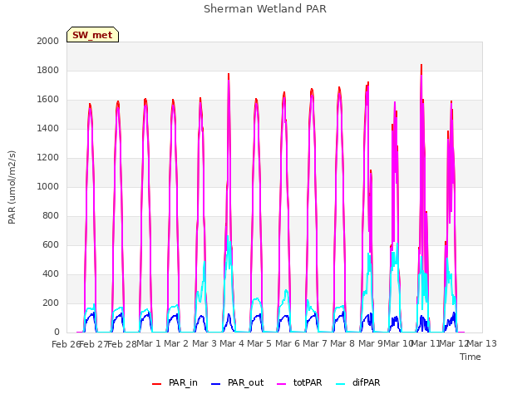Click the 1400 y-axis tick label

[x=48, y=128]
